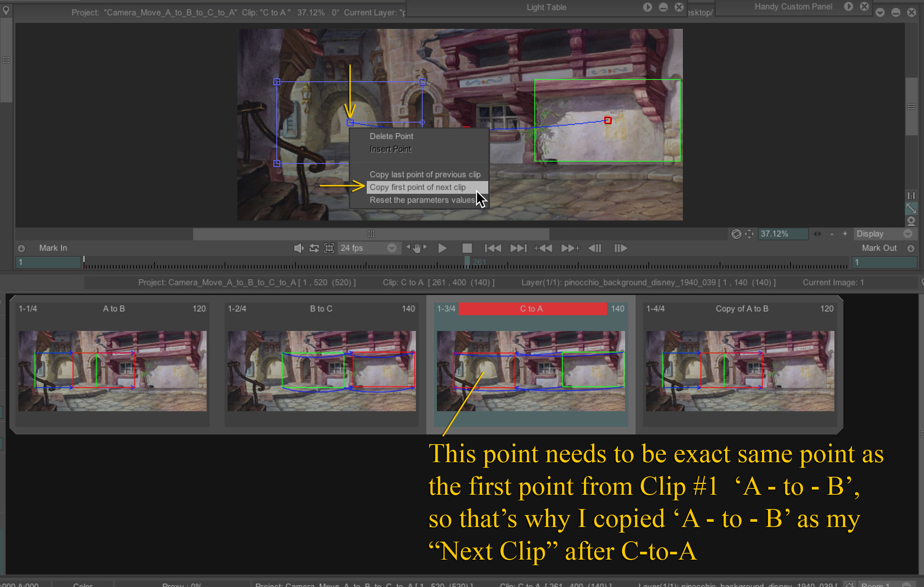Zoom in with the plus button
The width and height of the screenshot is (924, 587).
point(844,234)
